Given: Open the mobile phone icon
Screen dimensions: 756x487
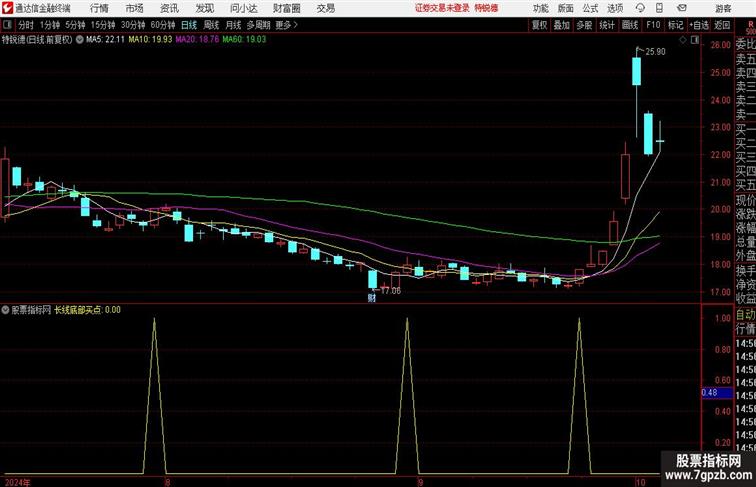Looking at the screenshot, I should pos(659,8).
